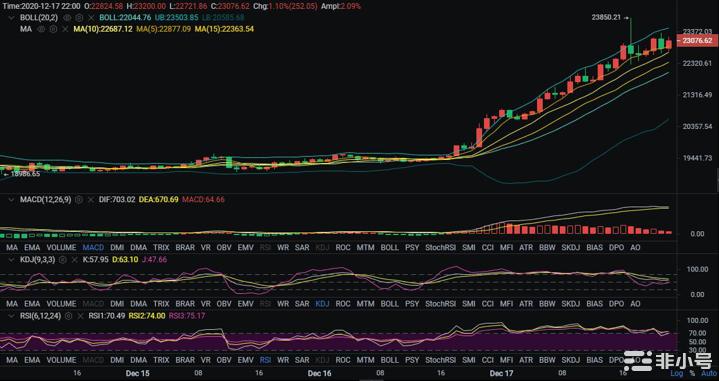Select ATR in the bottom indicator row

click(526, 360)
